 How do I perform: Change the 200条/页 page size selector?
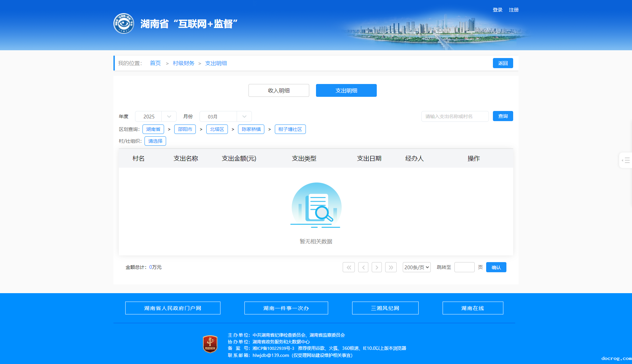click(x=416, y=267)
